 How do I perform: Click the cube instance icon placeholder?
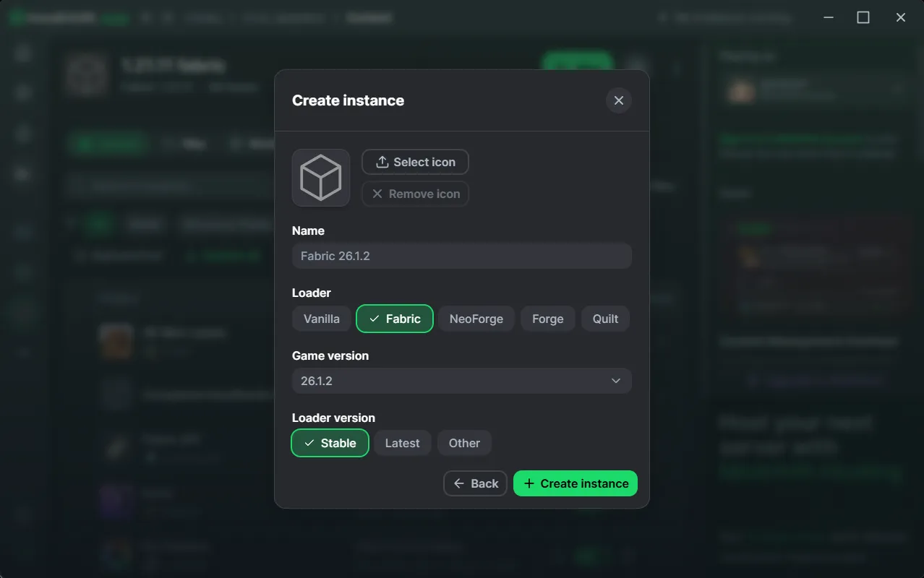tap(320, 177)
